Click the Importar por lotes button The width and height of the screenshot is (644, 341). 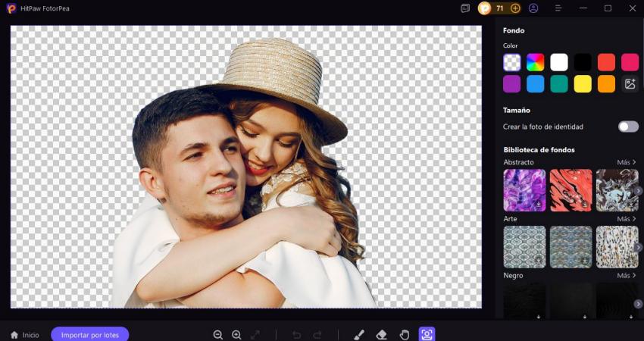[90, 334]
